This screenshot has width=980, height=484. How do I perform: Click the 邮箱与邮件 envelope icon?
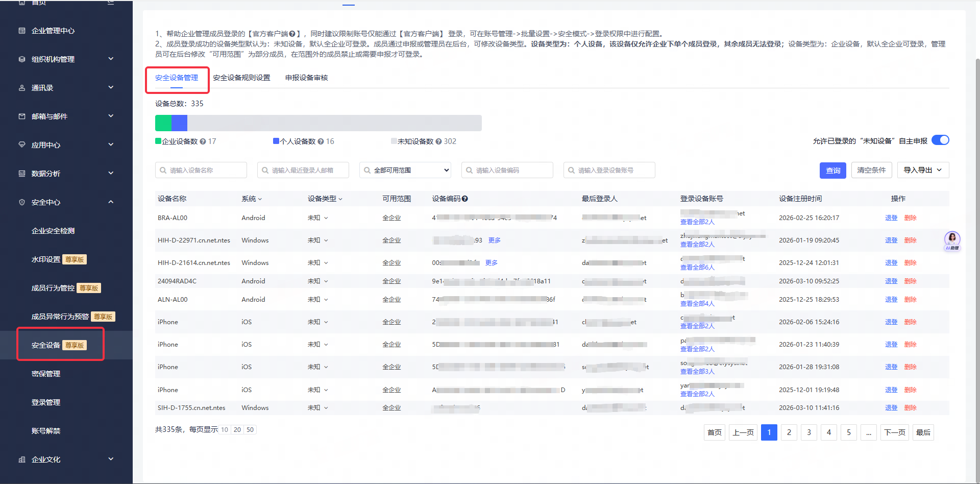coord(22,116)
